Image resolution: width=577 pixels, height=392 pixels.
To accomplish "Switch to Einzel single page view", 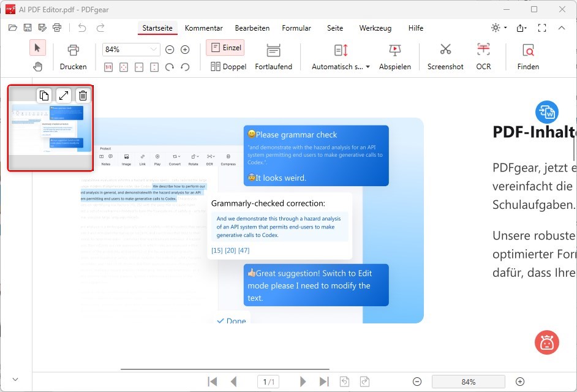I will click(x=225, y=48).
